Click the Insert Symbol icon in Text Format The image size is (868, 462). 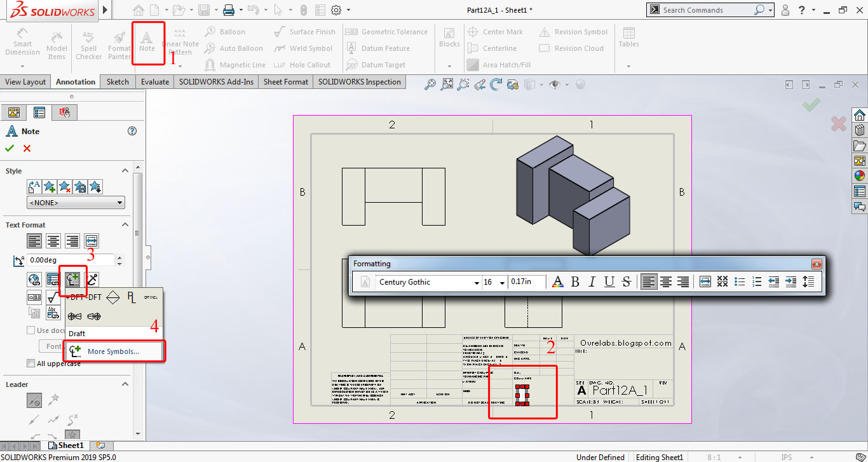[x=73, y=280]
